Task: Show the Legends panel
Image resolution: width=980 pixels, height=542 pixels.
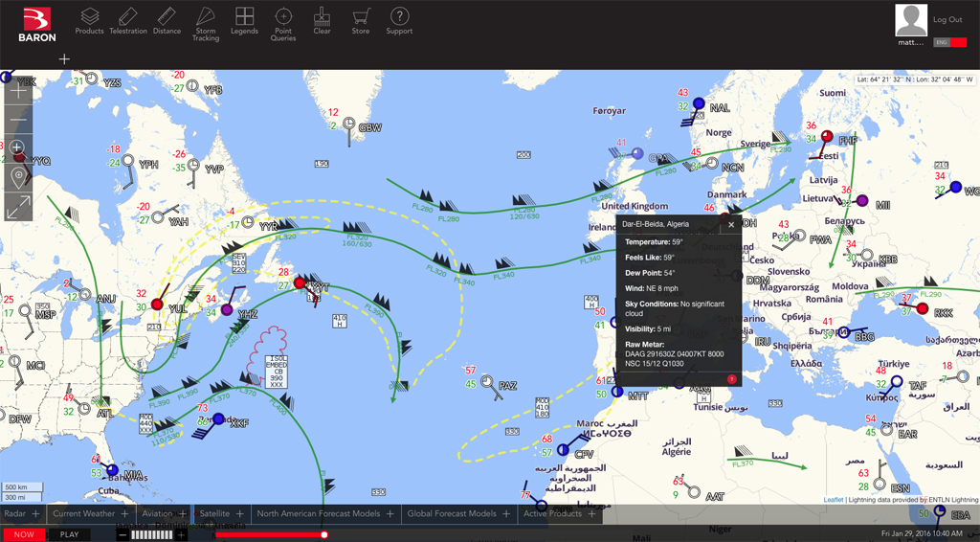Action: pyautogui.click(x=244, y=21)
